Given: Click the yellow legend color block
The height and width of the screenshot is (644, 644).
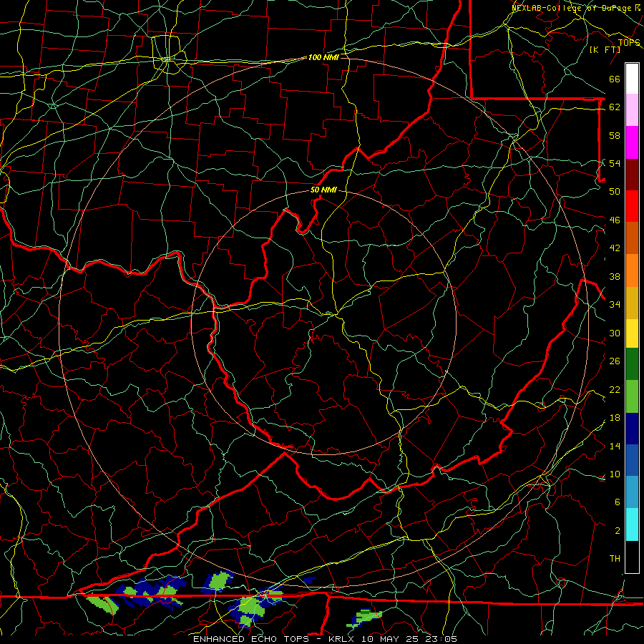Looking at the screenshot, I should tap(632, 333).
